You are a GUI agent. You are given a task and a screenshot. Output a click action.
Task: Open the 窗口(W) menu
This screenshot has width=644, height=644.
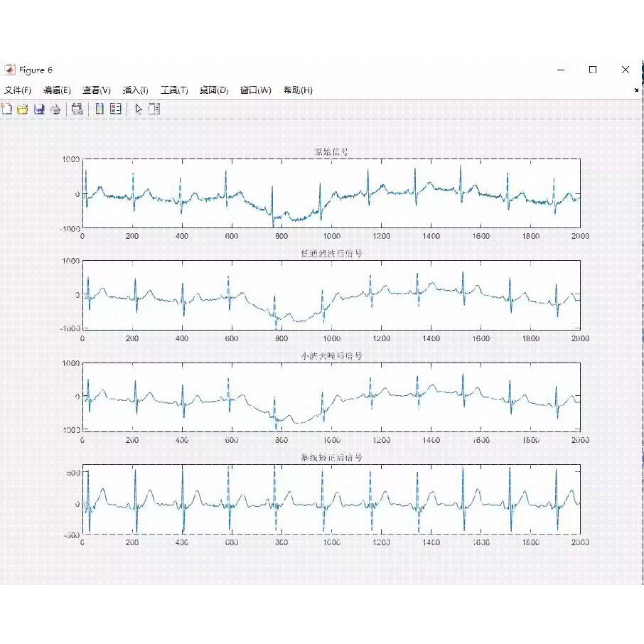tap(255, 90)
